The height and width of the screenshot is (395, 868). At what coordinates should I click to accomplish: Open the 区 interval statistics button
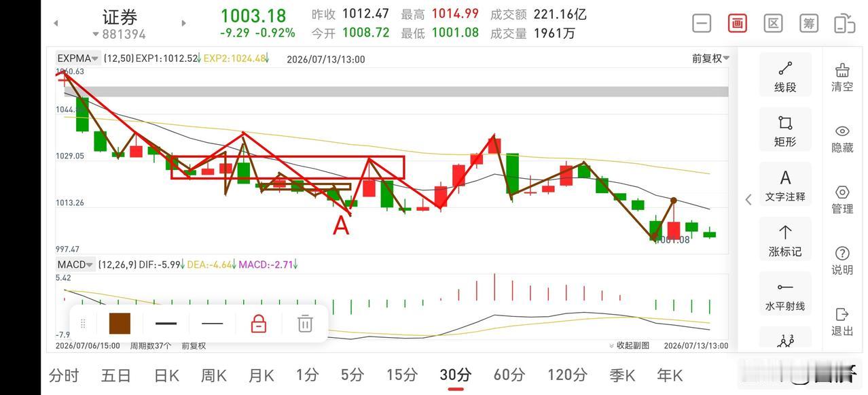(773, 23)
